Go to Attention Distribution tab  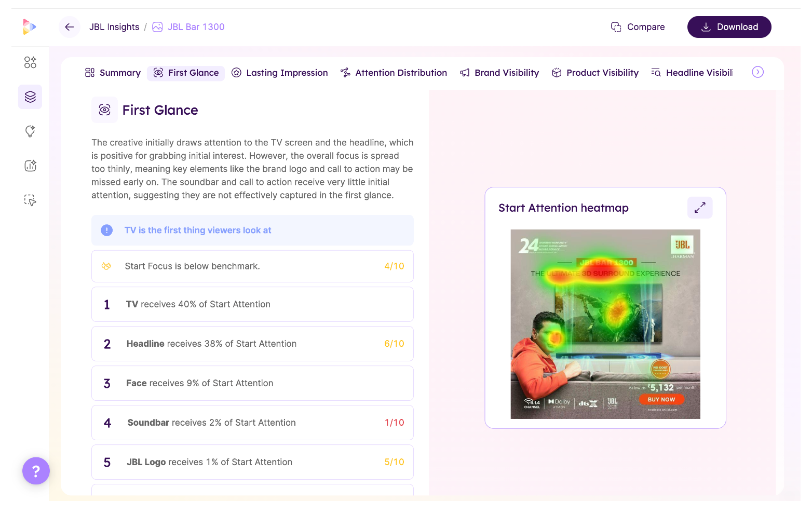394,73
